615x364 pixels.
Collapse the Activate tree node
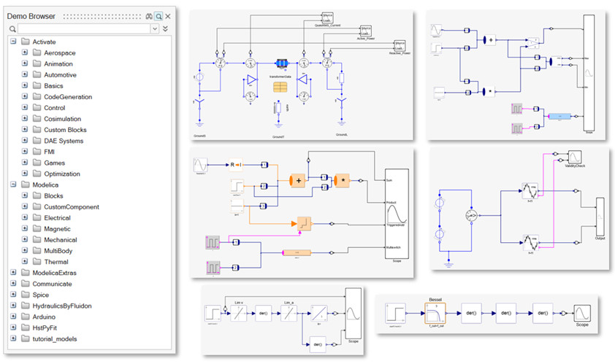click(x=15, y=42)
